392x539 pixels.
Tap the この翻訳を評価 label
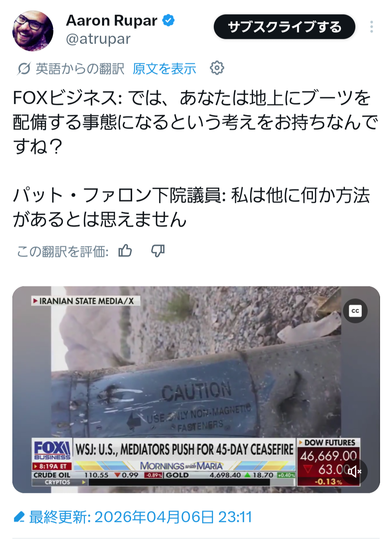click(x=63, y=251)
